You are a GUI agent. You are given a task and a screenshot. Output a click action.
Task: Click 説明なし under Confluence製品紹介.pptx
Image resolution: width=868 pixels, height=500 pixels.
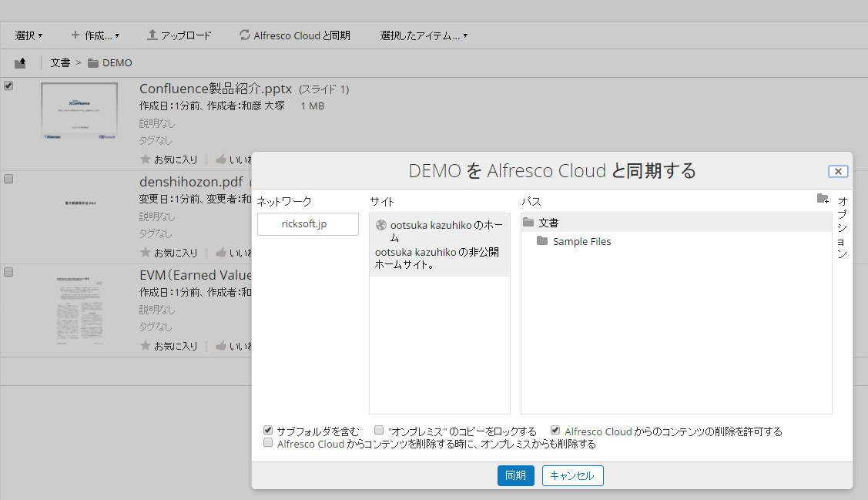click(157, 123)
